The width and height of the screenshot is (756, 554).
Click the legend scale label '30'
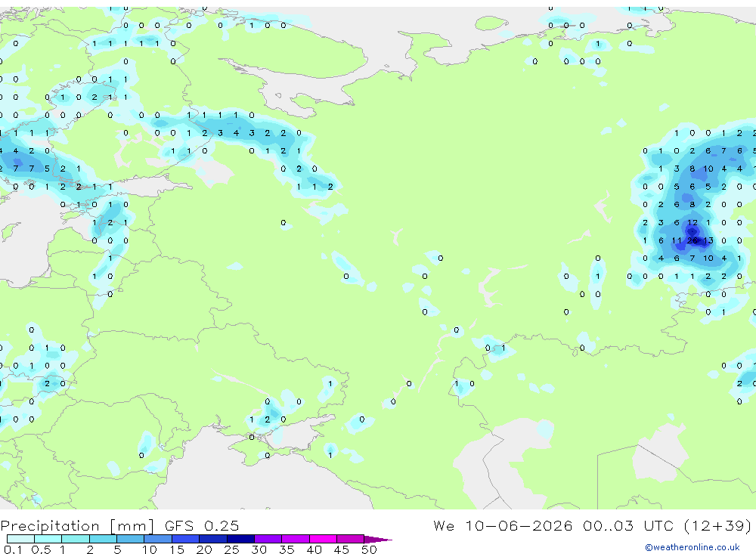tap(259, 549)
